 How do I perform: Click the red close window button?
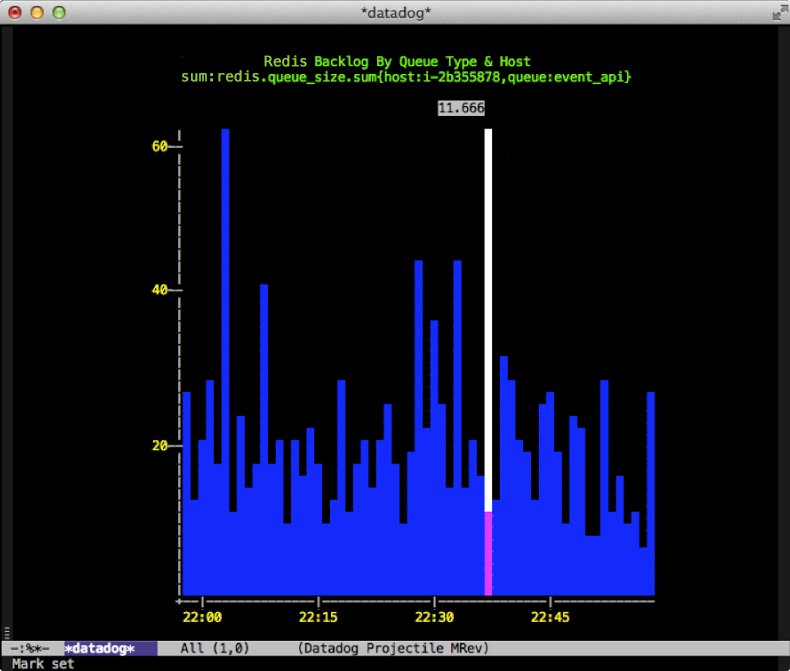click(x=15, y=13)
